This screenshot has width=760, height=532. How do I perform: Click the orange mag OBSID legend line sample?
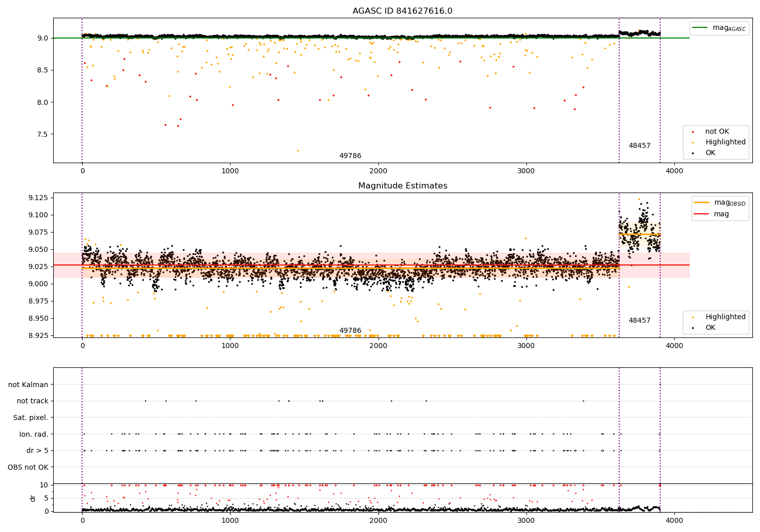[702, 203]
